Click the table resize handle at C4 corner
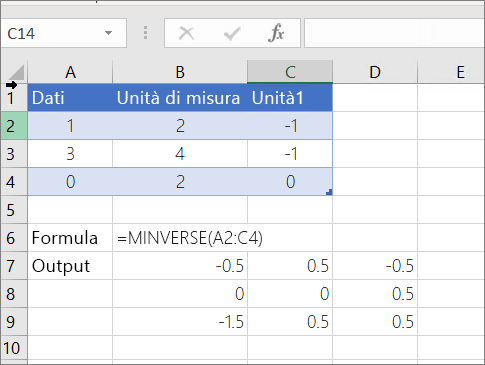Screen dimensions: 485x365 click(329, 192)
